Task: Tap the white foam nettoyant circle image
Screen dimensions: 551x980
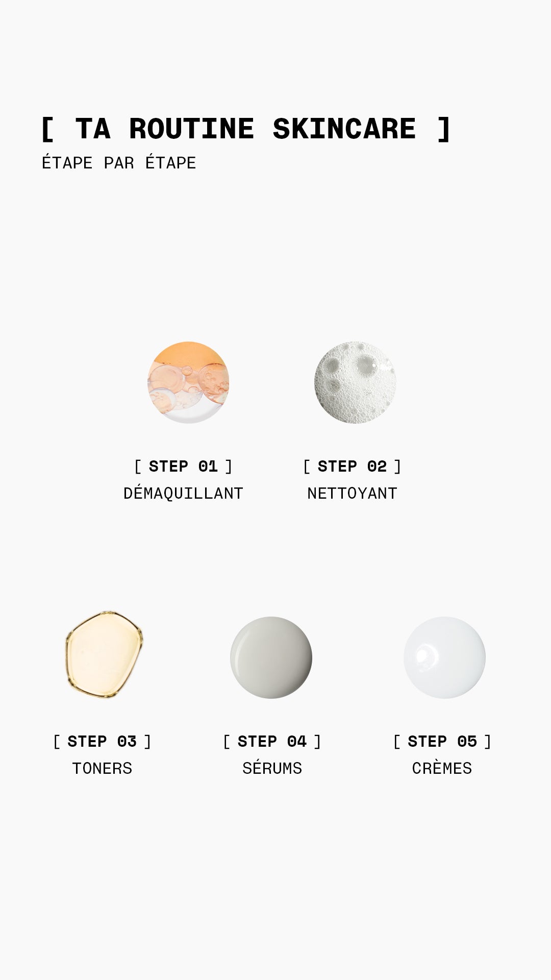Action: tap(355, 382)
